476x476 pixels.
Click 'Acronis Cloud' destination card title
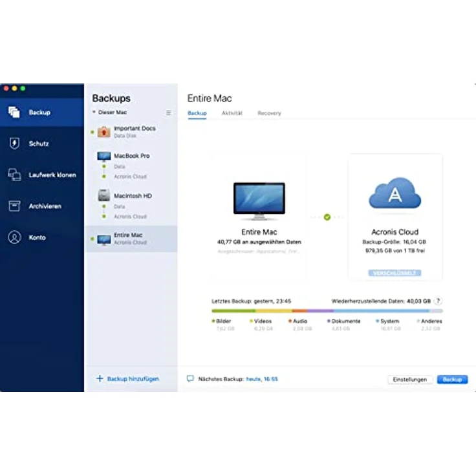395,232
